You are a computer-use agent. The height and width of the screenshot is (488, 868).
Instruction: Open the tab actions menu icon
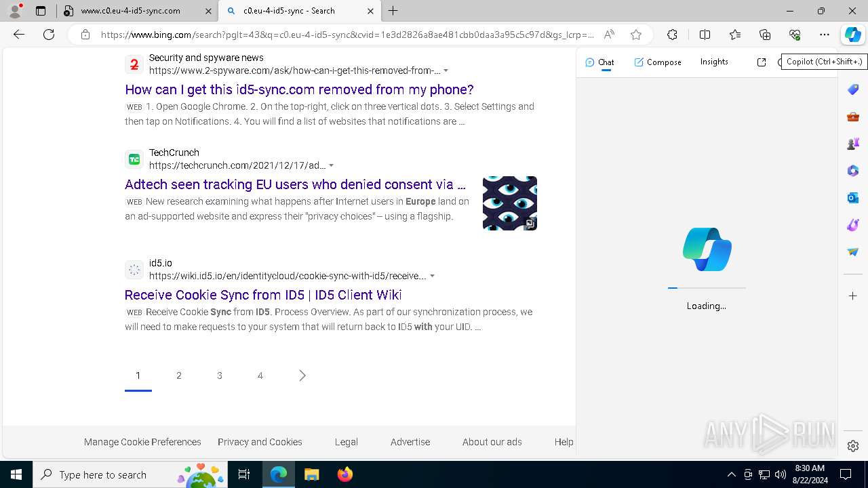(41, 11)
